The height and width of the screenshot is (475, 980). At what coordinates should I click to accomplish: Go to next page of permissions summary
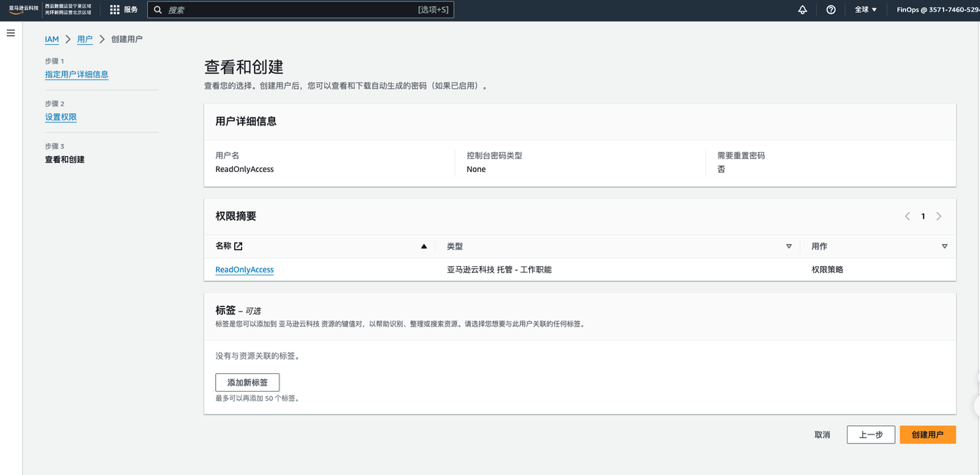click(x=939, y=216)
